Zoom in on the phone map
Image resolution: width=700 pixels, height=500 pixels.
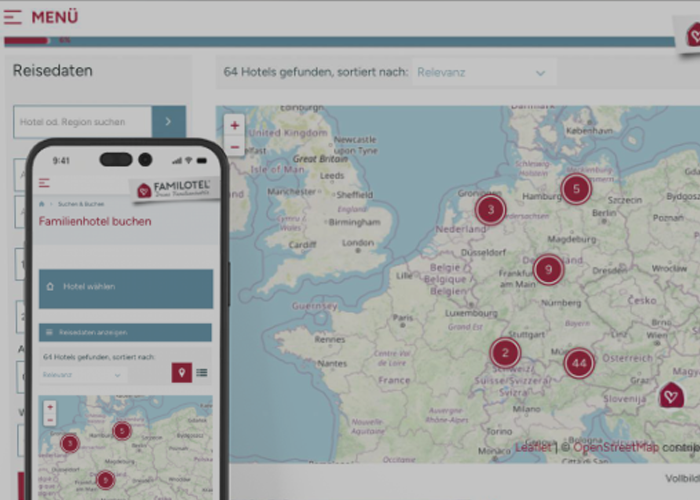tap(50, 407)
